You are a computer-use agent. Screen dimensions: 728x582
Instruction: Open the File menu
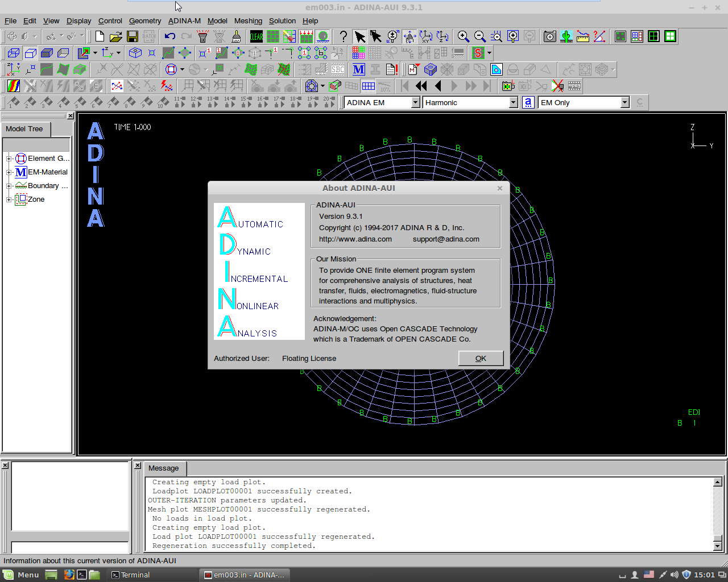pyautogui.click(x=11, y=20)
